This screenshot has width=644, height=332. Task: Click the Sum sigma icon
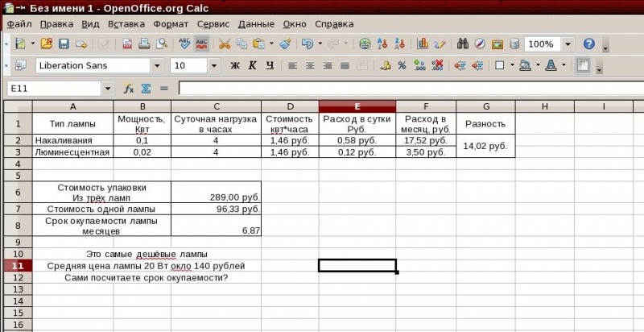click(146, 89)
